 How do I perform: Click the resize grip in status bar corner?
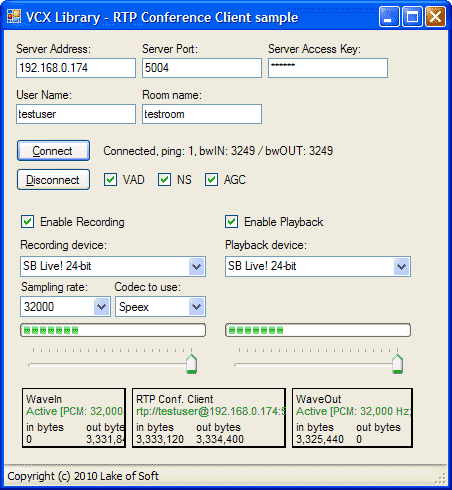tap(441, 478)
